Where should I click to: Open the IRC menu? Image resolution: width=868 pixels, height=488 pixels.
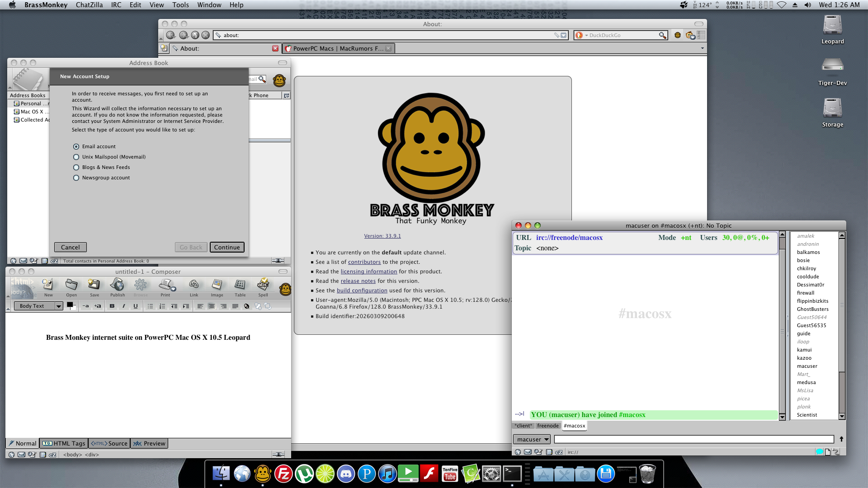(116, 5)
